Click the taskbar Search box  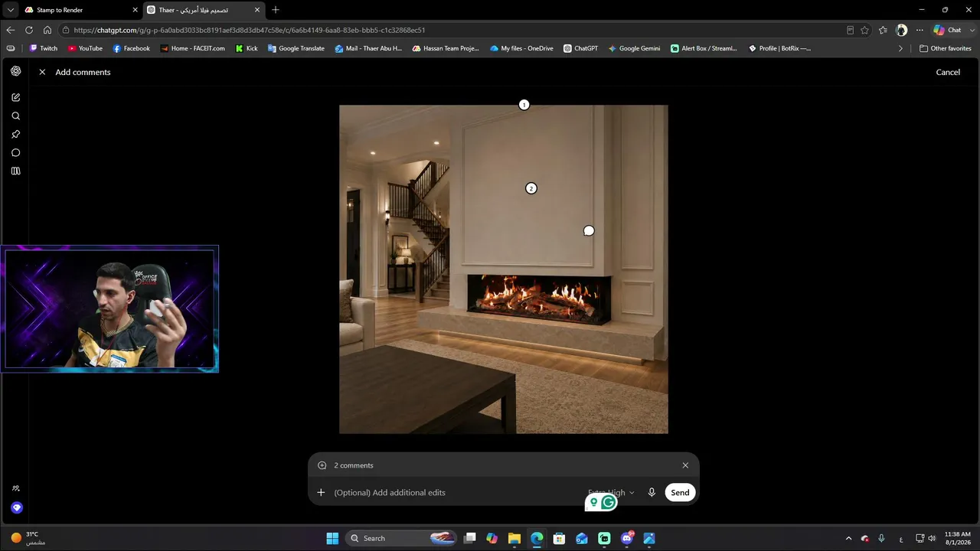(402, 538)
